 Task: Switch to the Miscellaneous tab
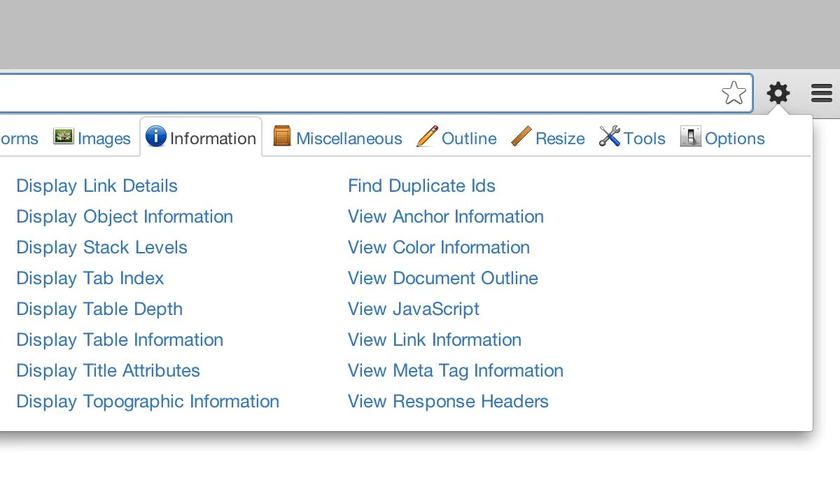pos(349,139)
